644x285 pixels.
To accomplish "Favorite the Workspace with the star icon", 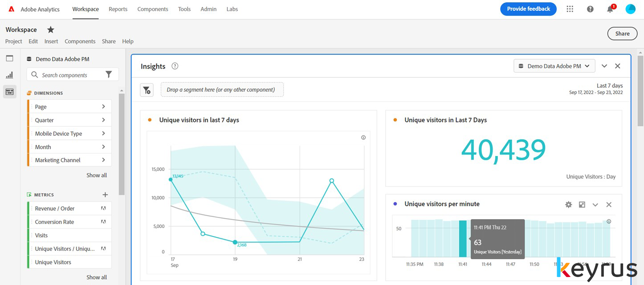I will click(51, 29).
